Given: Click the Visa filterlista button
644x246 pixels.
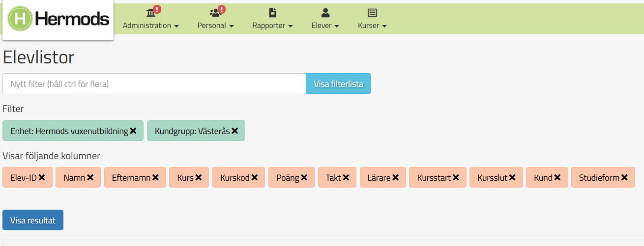Looking at the screenshot, I should [x=338, y=84].
